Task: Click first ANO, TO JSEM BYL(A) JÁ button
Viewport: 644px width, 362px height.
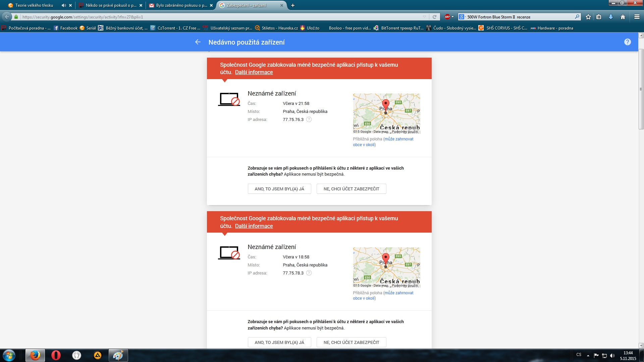Action: [x=279, y=189]
